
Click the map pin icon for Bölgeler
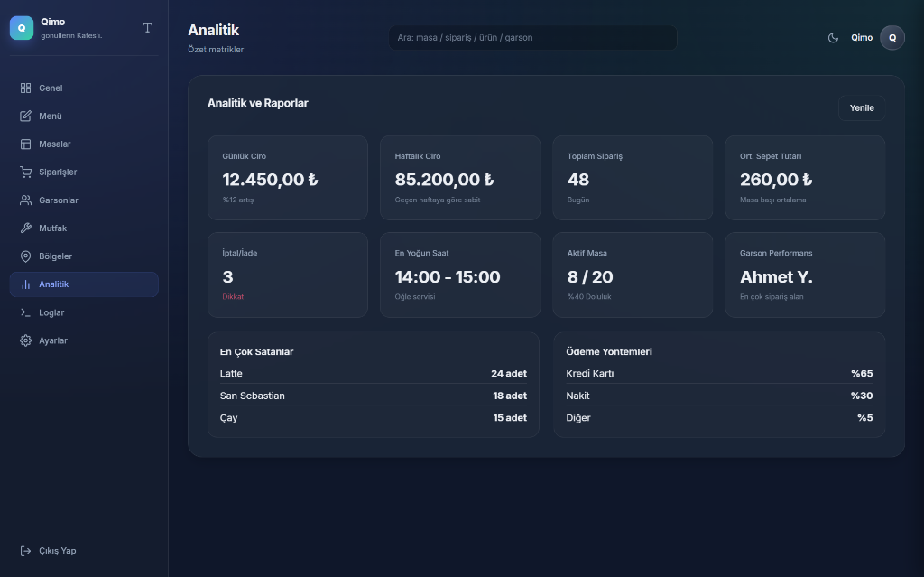pyautogui.click(x=25, y=256)
